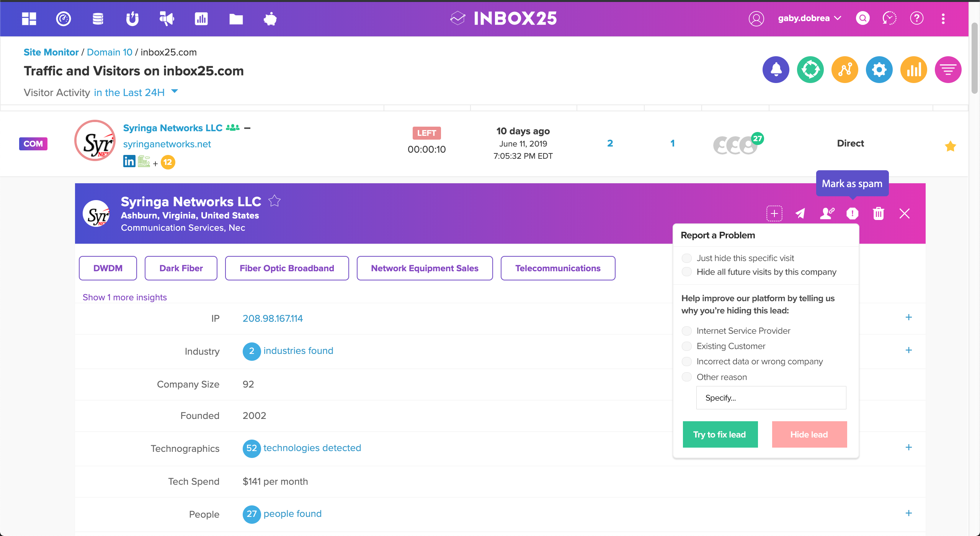Open Site Monitor breadcrumb
The image size is (980, 536).
click(x=51, y=52)
